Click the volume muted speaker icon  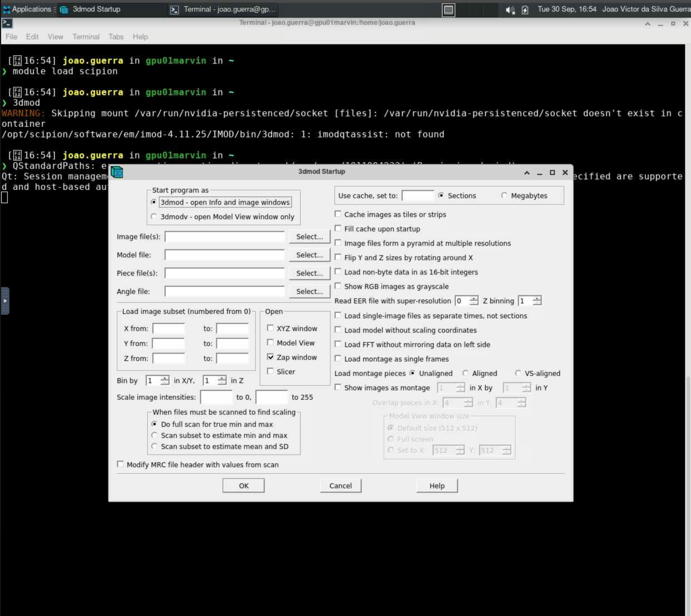point(510,10)
